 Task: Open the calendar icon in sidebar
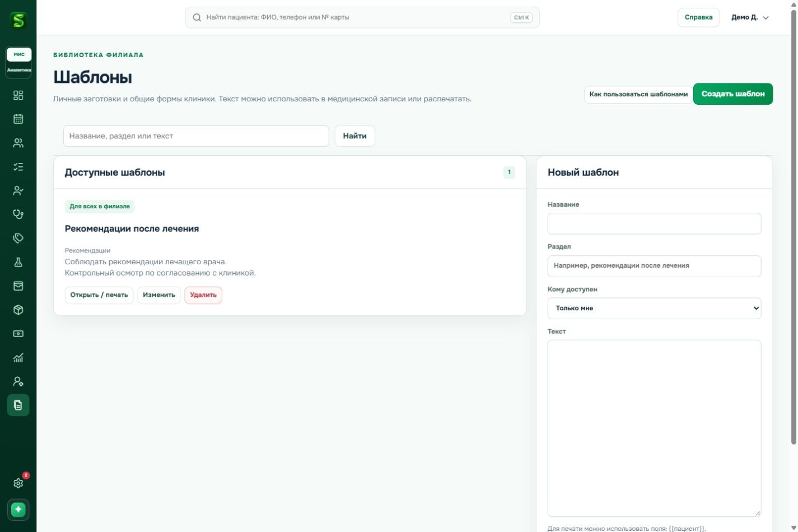point(18,119)
